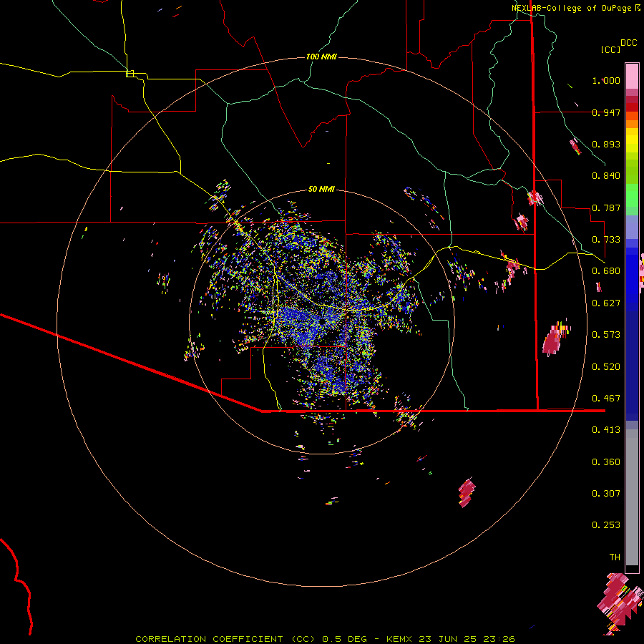Click the crimson echo south of the border inside the 100 NMI ring
Image resolution: width=644 pixels, height=644 pixels.
(467, 492)
